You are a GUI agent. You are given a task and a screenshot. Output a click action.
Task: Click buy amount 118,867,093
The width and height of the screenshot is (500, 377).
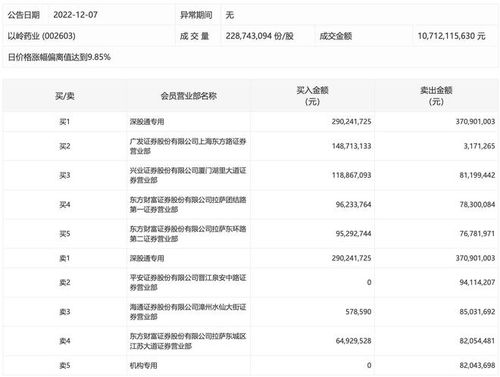pyautogui.click(x=351, y=175)
